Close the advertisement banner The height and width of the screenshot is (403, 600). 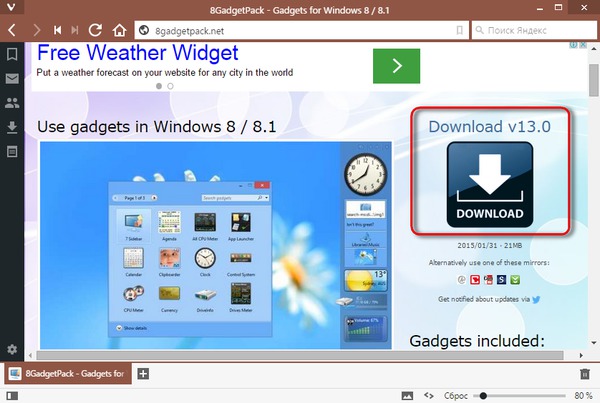pos(583,45)
